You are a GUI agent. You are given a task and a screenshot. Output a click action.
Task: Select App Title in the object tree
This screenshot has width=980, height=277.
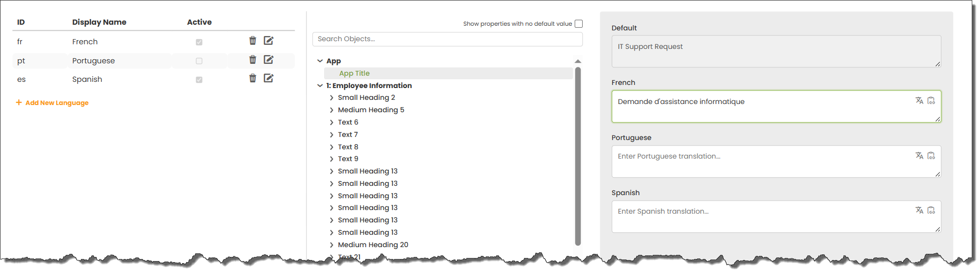click(354, 74)
